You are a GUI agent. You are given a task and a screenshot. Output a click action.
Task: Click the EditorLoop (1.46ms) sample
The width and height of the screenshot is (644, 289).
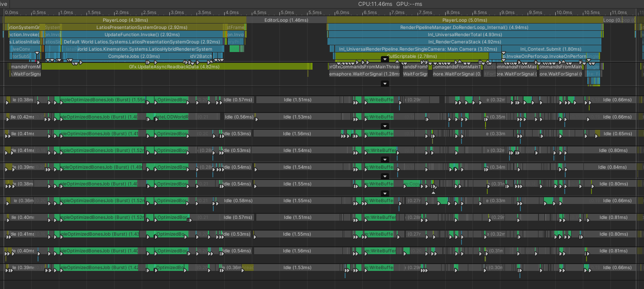click(285, 20)
